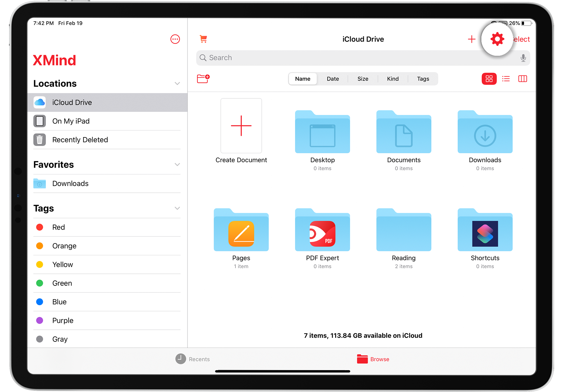Screen dimensions: 563x392
Task: Click the iCloud Drive title
Action: (363, 39)
